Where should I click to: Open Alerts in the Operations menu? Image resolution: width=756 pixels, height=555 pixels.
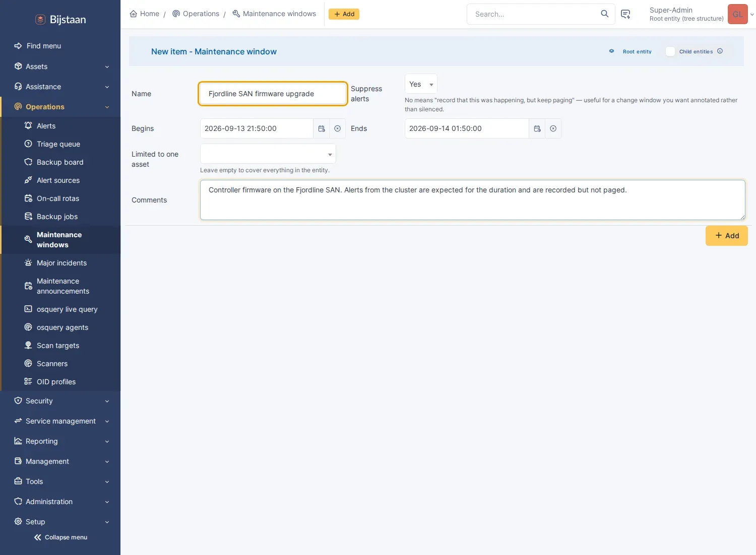46,126
